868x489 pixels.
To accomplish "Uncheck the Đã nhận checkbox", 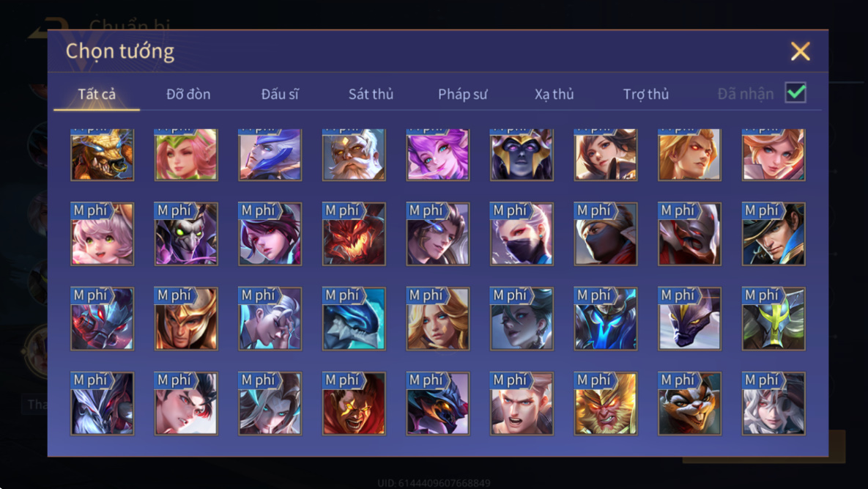I will click(795, 92).
